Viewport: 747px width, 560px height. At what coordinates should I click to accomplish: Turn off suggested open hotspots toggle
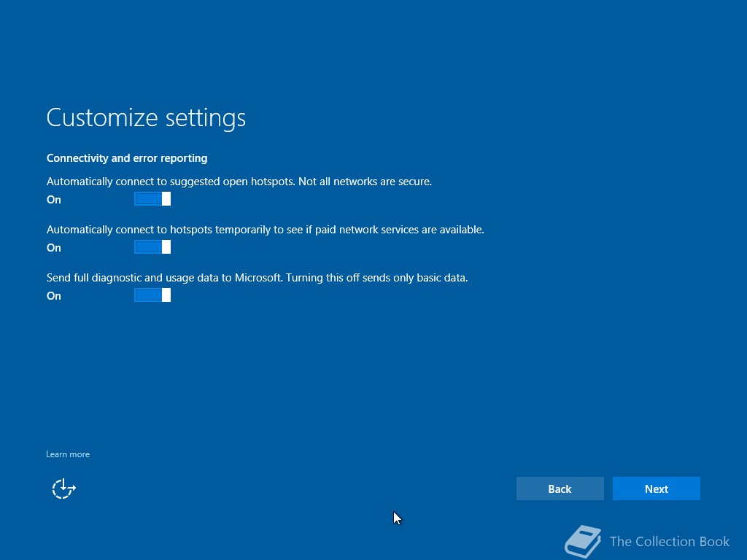(152, 199)
